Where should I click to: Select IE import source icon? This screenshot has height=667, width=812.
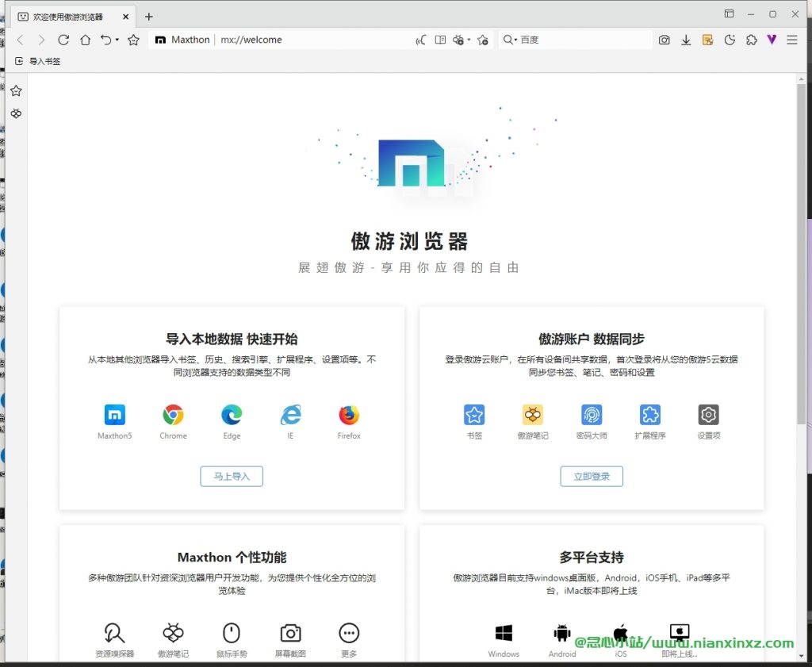[x=290, y=415]
